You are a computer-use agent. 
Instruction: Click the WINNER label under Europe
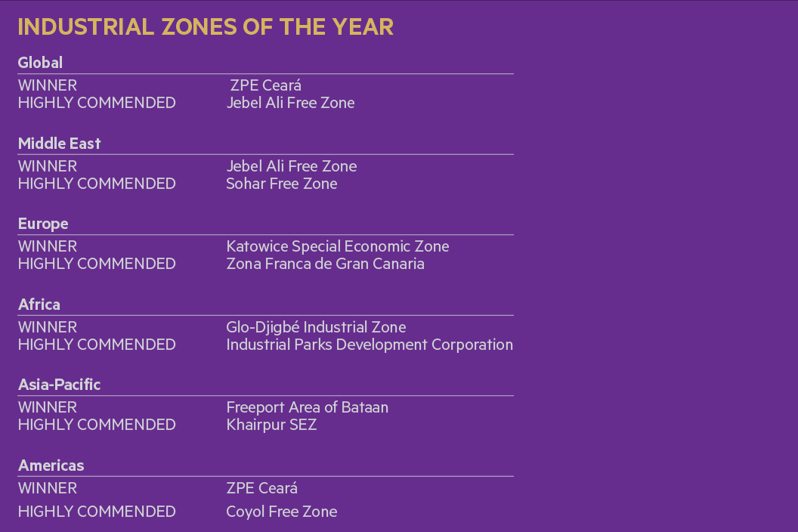pos(48,246)
